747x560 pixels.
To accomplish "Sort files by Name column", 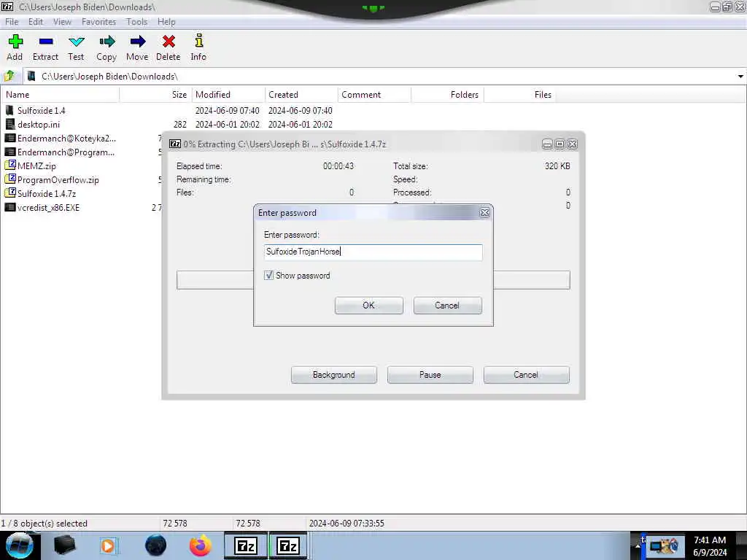I will [x=60, y=95].
